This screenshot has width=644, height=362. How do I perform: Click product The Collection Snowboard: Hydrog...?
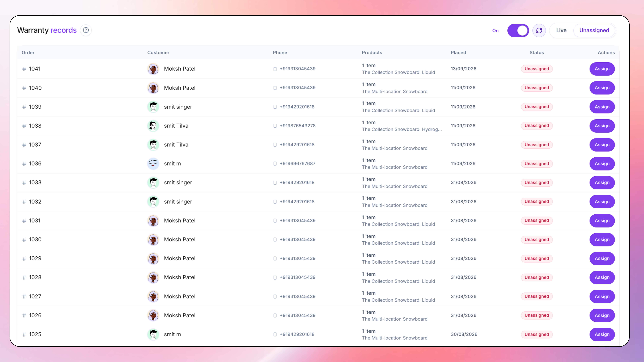click(x=402, y=129)
